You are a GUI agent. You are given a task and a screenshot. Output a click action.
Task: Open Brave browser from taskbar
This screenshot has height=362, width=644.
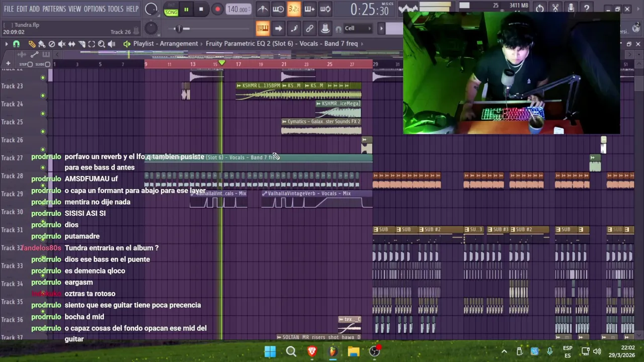coord(312,351)
